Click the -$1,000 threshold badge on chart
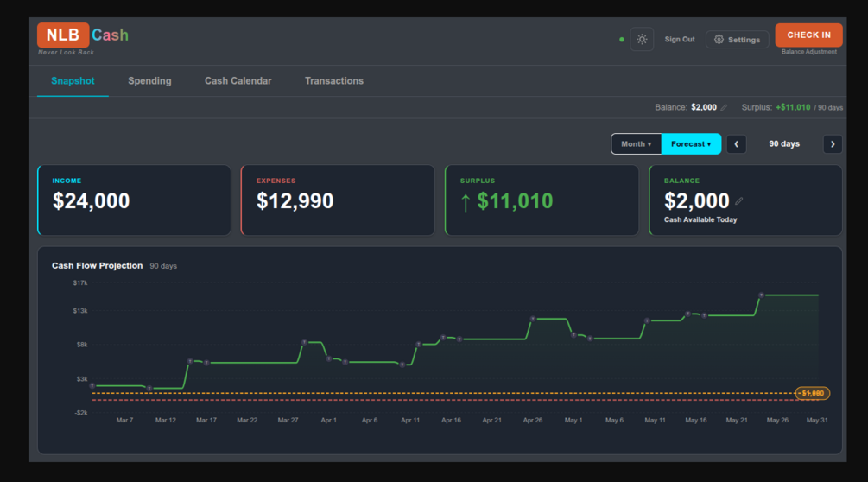868x482 pixels. (x=812, y=393)
